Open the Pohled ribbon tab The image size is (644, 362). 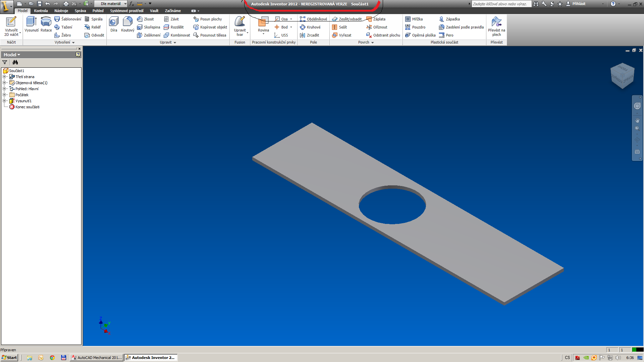pyautogui.click(x=98, y=11)
